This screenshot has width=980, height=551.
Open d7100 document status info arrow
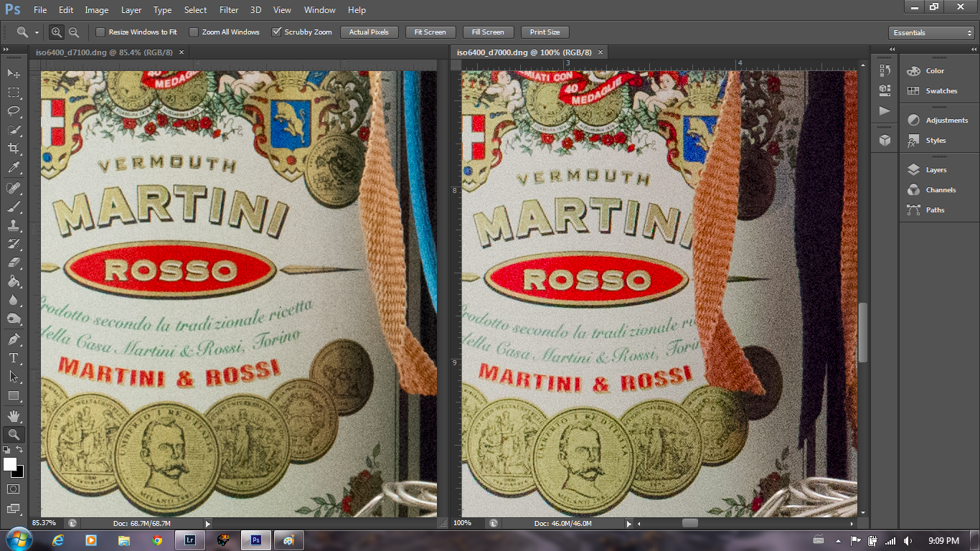pyautogui.click(x=208, y=524)
